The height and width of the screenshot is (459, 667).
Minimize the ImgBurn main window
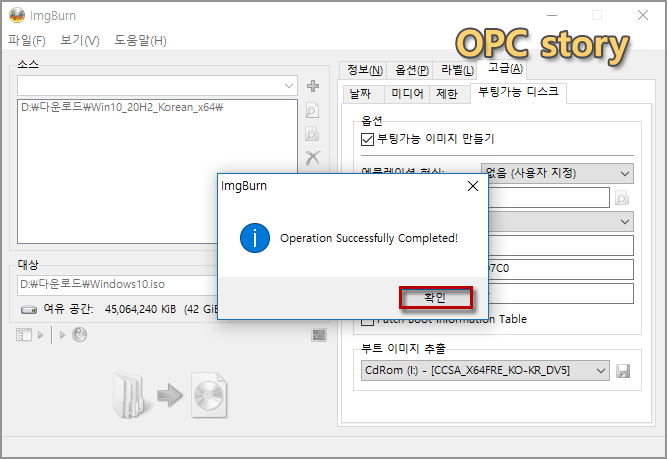552,15
